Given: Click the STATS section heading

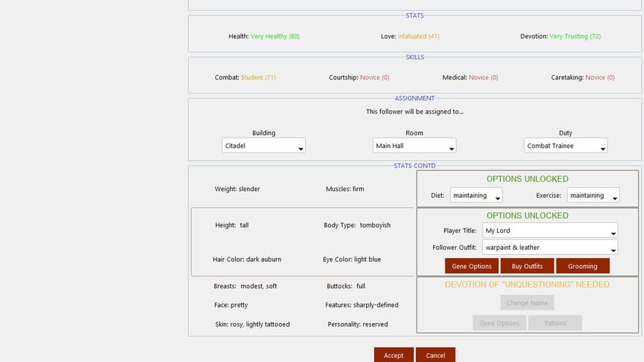Looking at the screenshot, I should point(414,15).
